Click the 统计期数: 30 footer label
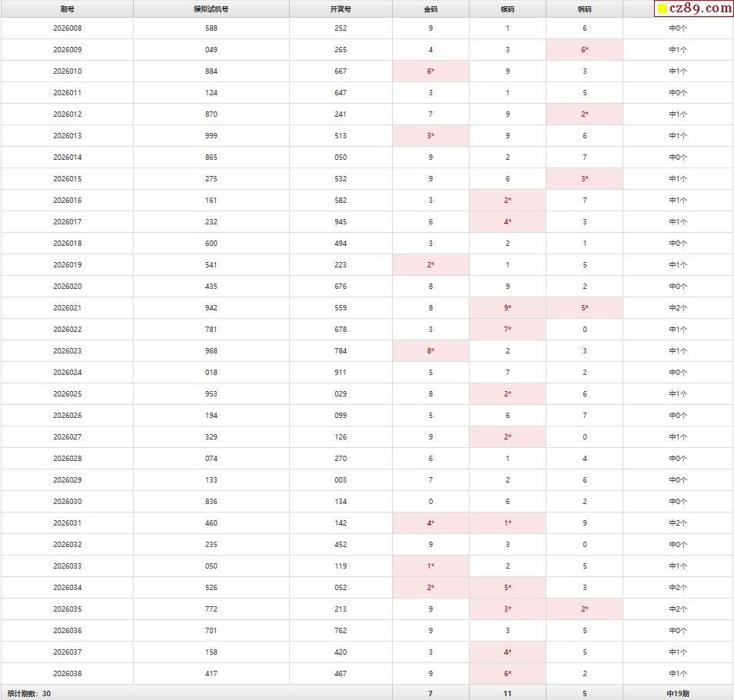This screenshot has width=734, height=700. (x=29, y=693)
